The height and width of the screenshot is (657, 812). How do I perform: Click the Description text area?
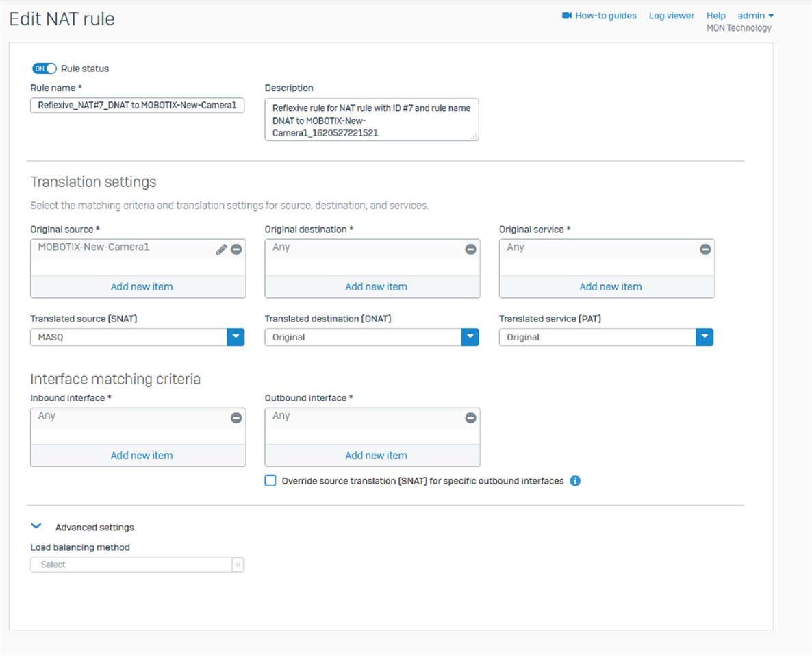point(372,120)
